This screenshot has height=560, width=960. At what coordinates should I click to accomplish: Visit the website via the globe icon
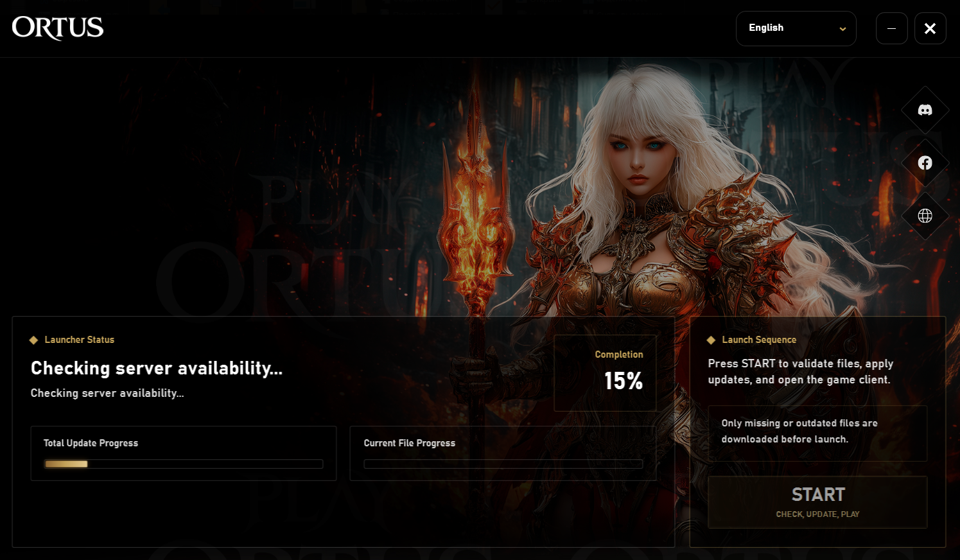tap(925, 216)
